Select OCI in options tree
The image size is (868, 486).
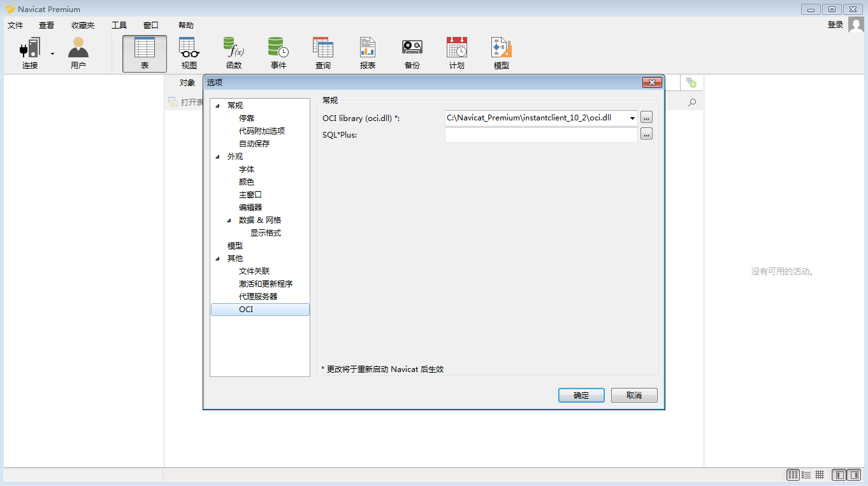(260, 310)
